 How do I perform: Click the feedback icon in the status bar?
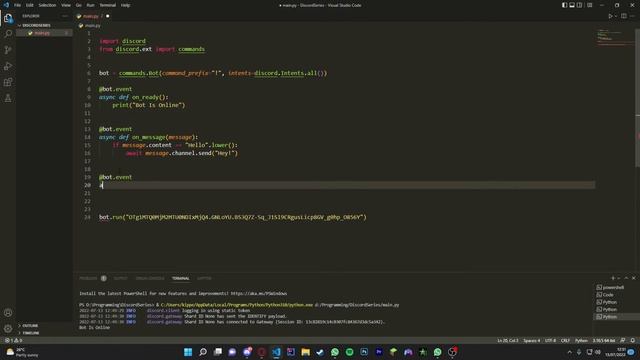[623, 340]
